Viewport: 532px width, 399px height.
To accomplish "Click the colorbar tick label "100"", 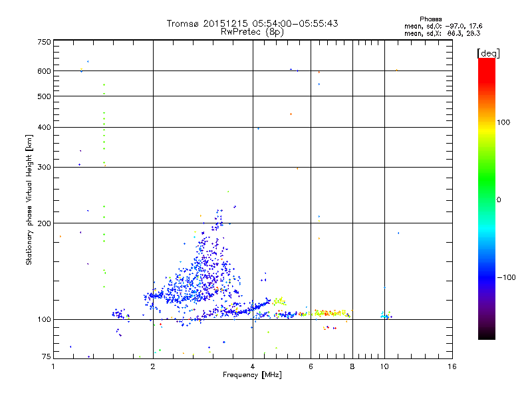I will [503, 122].
